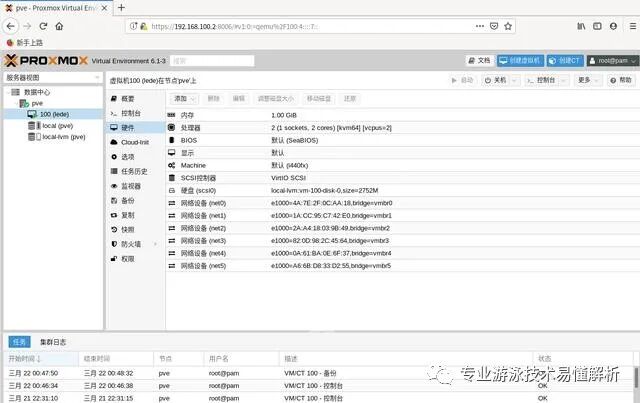Viewport: 640px width, 403px height.
Task: Open the 选项 options section
Action: [x=127, y=157]
